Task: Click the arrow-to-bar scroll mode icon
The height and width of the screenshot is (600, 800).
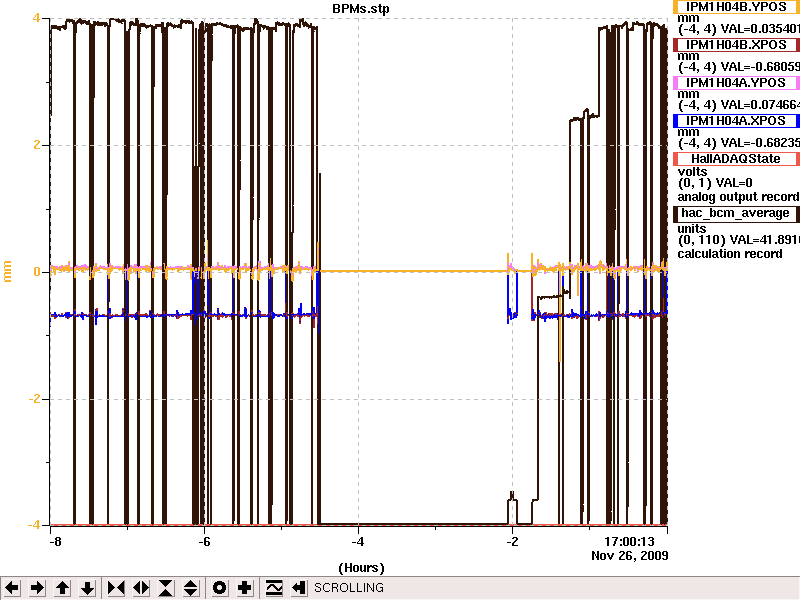Action: point(299,588)
